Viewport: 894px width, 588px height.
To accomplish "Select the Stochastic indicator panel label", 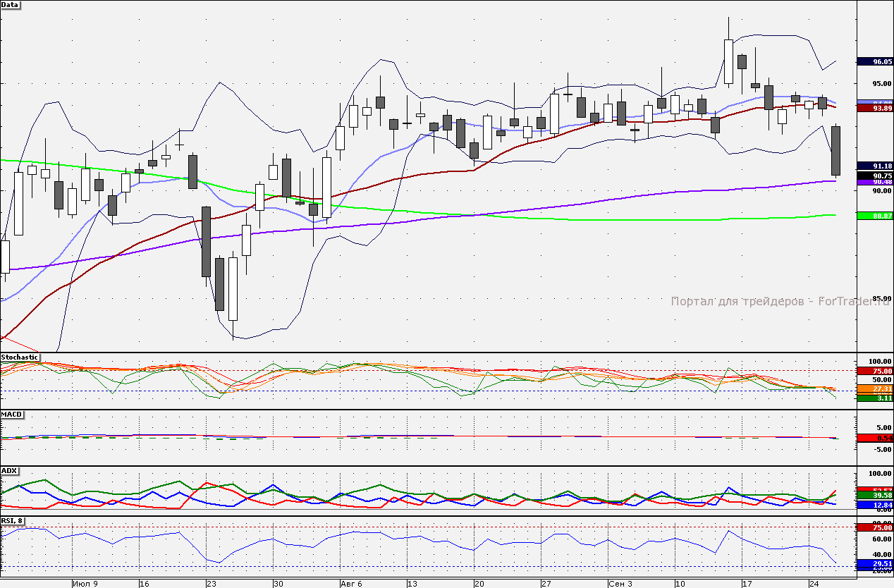I will coord(20,357).
